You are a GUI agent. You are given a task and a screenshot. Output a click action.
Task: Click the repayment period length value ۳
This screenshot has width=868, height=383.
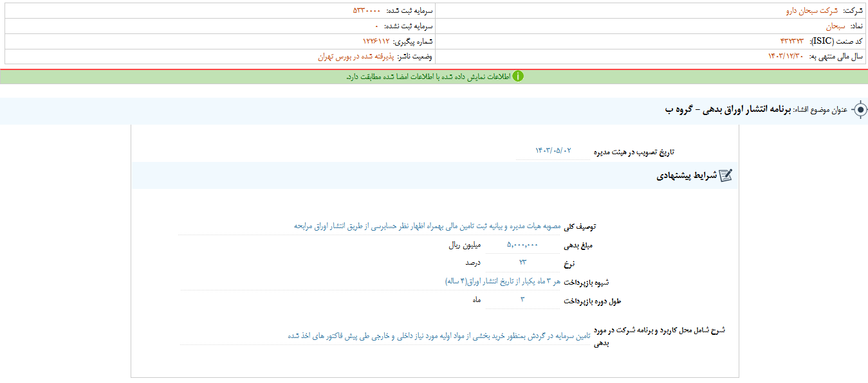coord(522,298)
